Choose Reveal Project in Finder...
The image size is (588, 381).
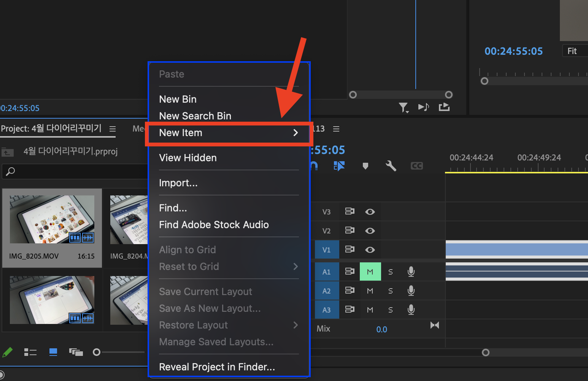[217, 367]
